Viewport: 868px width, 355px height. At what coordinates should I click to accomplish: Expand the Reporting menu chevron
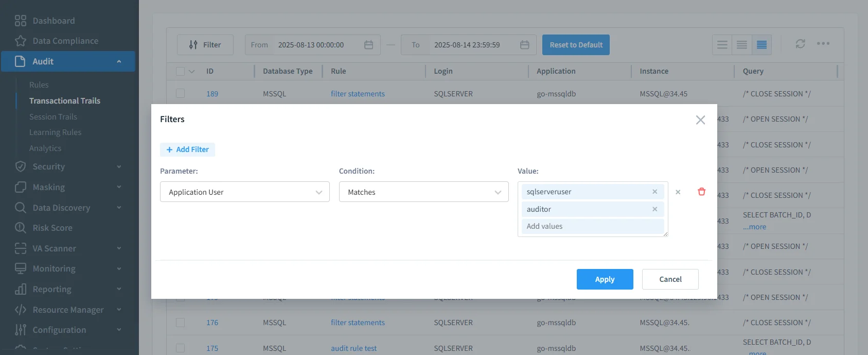pyautogui.click(x=119, y=289)
